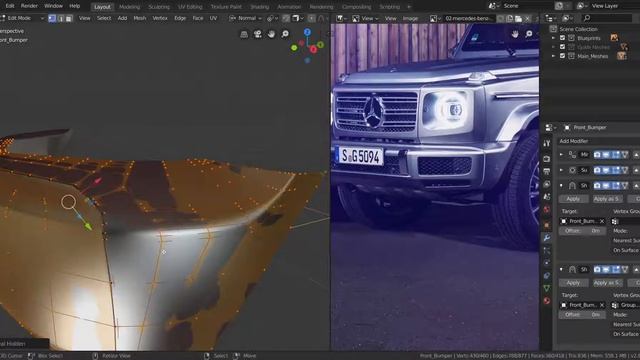The height and width of the screenshot is (360, 640).
Task: Switch to the Modeling workspace tab
Action: pos(129,7)
